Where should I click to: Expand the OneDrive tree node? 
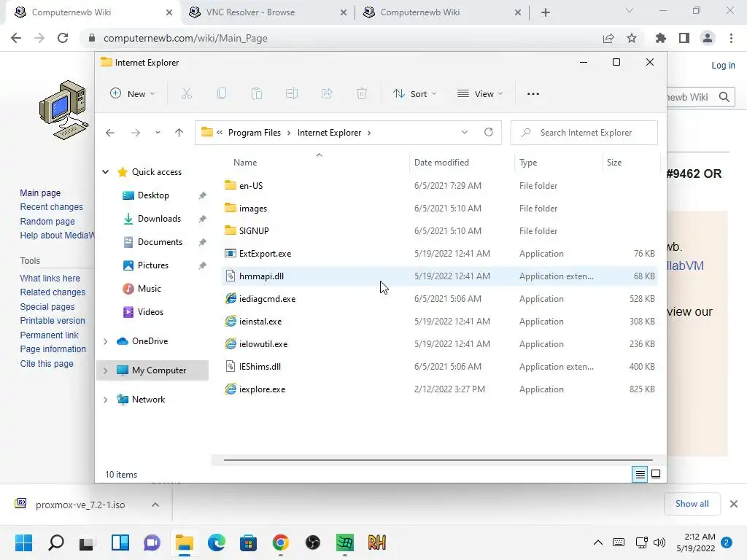(x=105, y=341)
